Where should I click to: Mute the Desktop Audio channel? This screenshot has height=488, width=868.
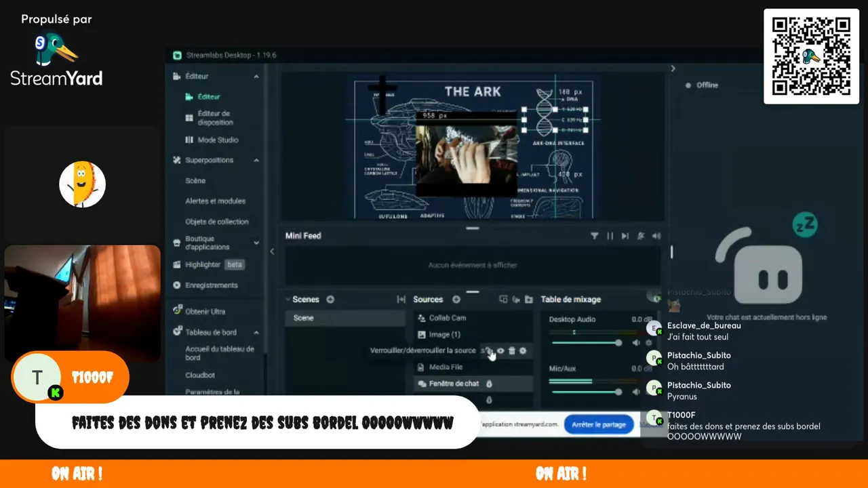(x=635, y=343)
